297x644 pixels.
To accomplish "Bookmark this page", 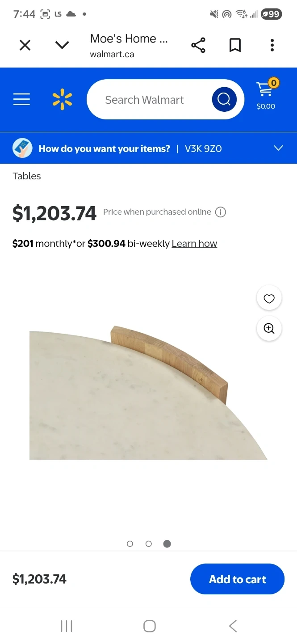I will click(235, 45).
